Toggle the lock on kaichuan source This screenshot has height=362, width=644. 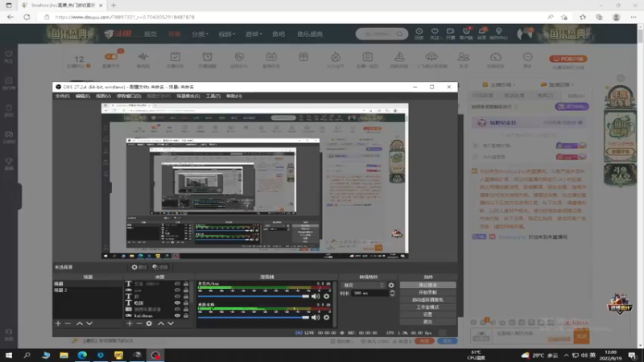[x=186, y=315]
